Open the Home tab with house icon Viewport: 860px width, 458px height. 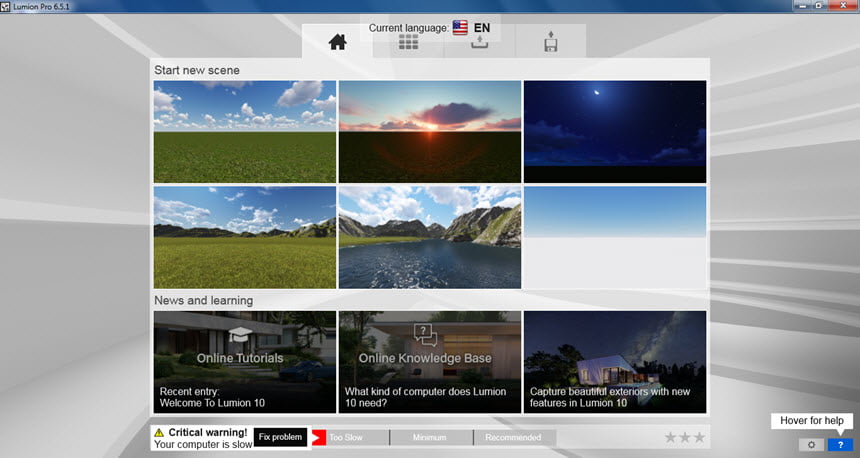click(x=337, y=42)
